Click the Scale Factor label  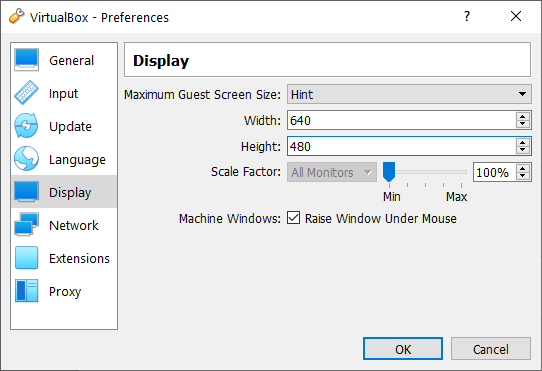click(x=246, y=171)
